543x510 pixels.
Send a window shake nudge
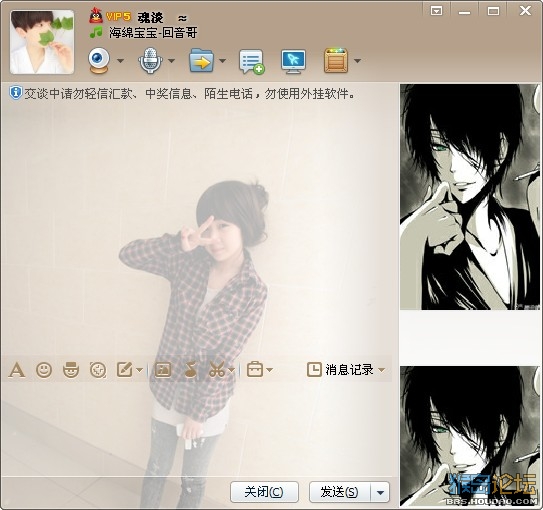pyautogui.click(x=98, y=370)
